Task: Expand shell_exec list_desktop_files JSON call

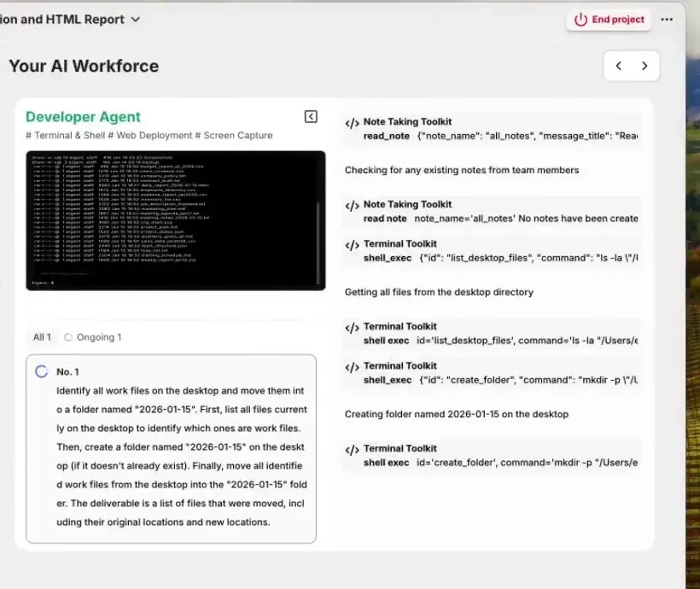Action: tap(492, 251)
